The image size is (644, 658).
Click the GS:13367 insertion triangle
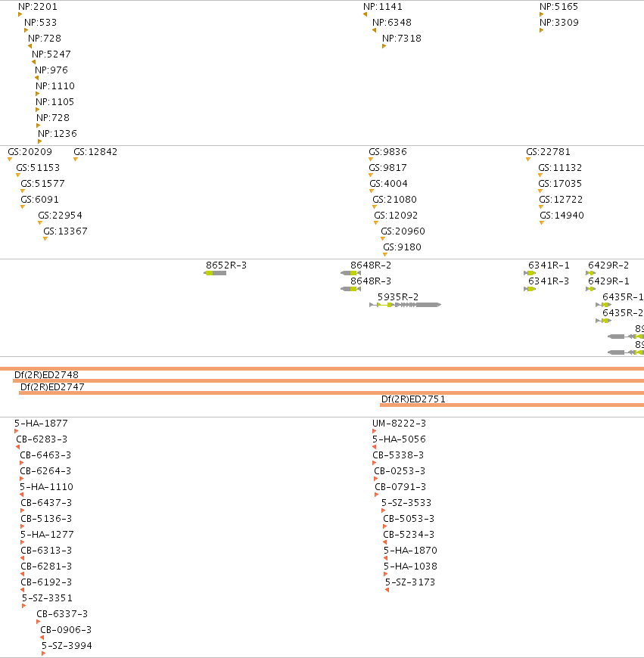(45, 239)
